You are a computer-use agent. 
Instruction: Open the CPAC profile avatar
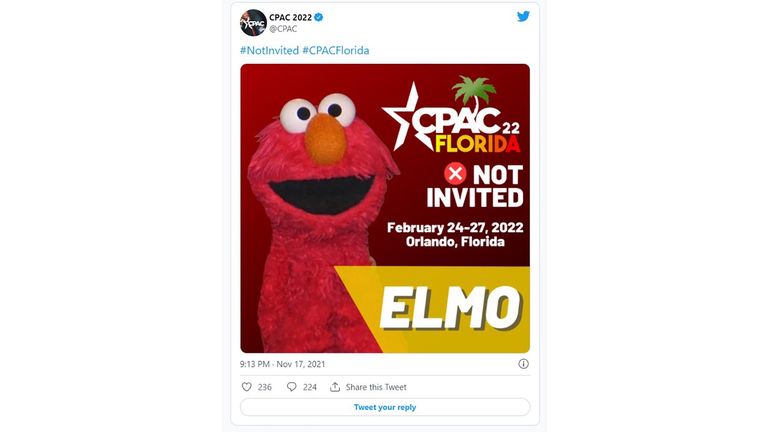(x=253, y=23)
